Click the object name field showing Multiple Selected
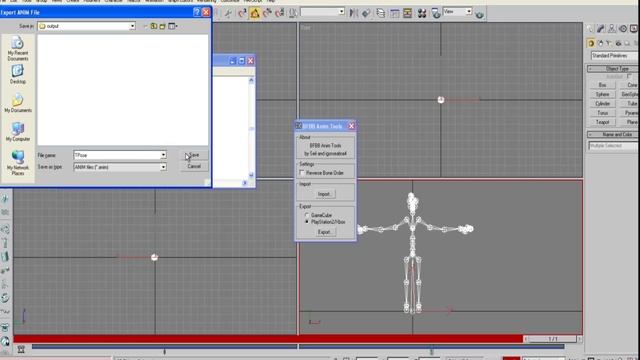The image size is (640, 360). [x=613, y=146]
